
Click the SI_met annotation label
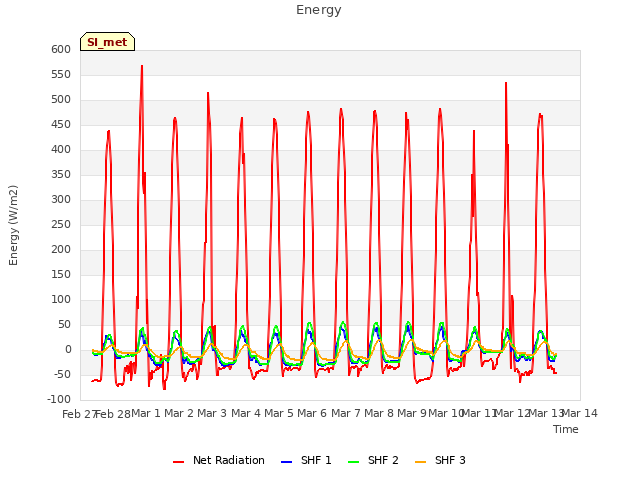(107, 42)
